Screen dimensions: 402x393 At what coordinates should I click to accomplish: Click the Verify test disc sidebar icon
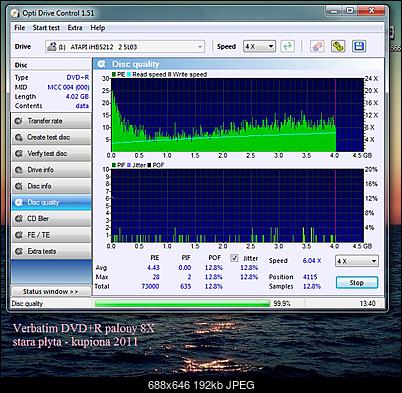click(19, 154)
